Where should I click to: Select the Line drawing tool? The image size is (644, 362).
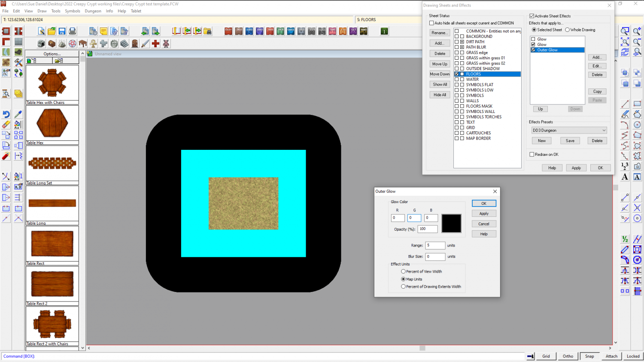click(625, 104)
